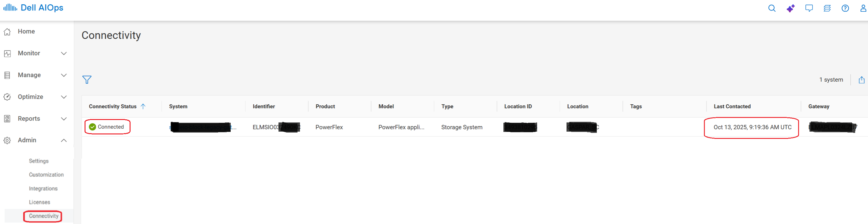The height and width of the screenshot is (224, 868).
Task: Click the Dell AIOps logo
Action: point(33,8)
